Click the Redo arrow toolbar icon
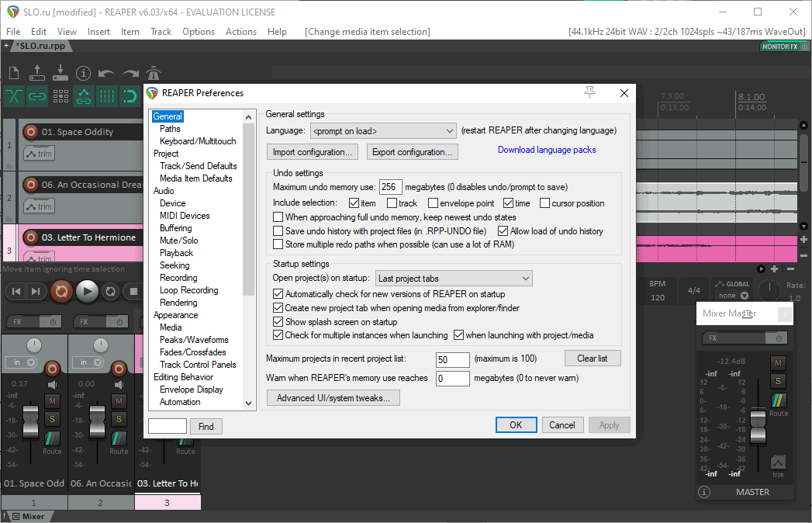812x523 pixels. 130,74
